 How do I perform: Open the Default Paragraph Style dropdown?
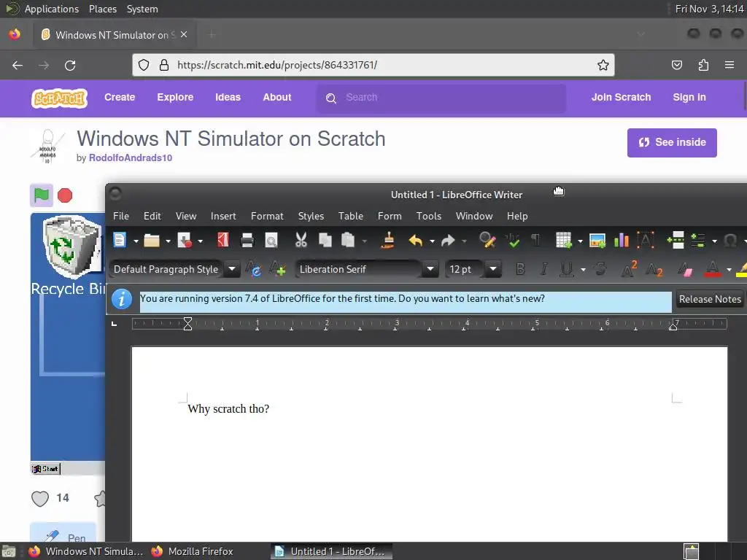click(x=232, y=269)
